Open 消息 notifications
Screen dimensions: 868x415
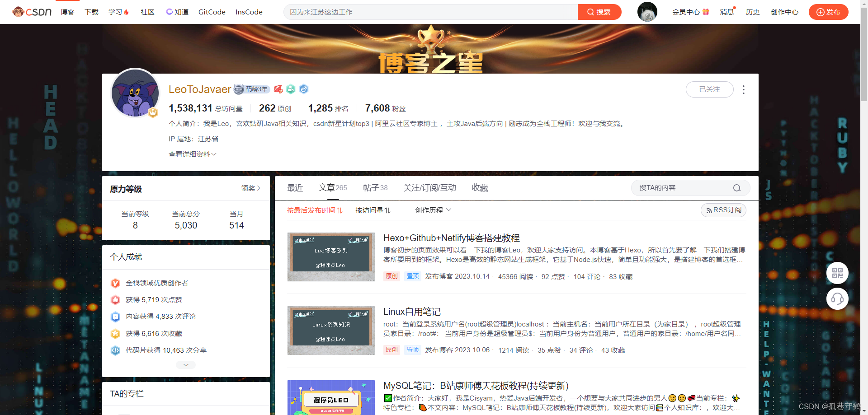point(727,12)
